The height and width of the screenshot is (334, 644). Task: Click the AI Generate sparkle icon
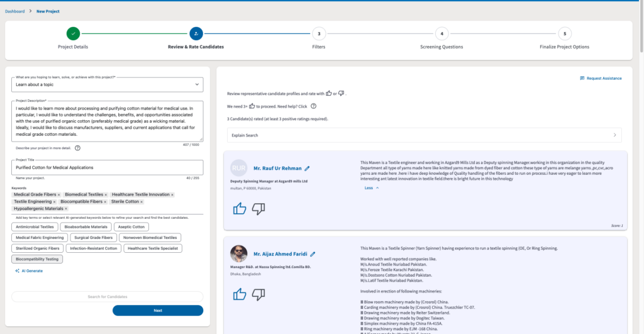click(x=17, y=270)
